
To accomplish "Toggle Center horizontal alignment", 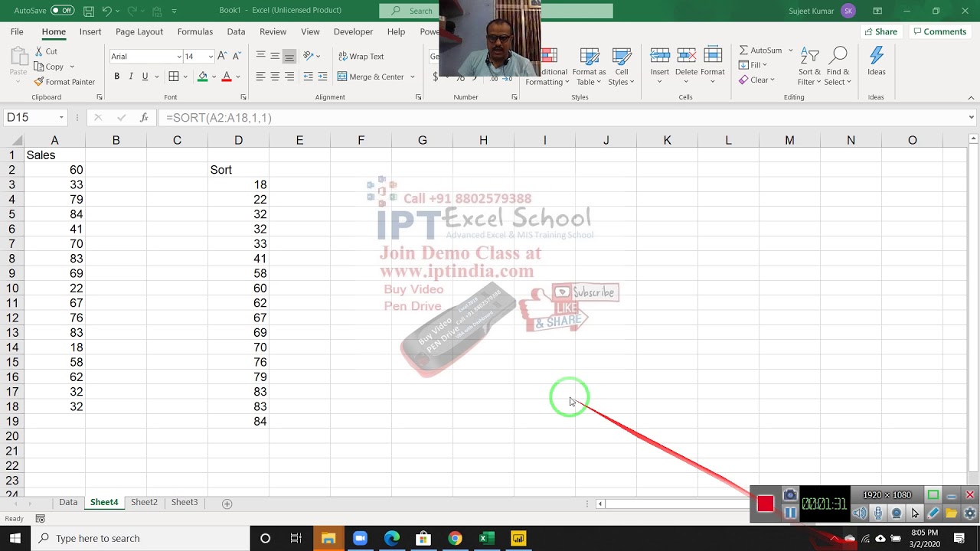I will coord(275,77).
